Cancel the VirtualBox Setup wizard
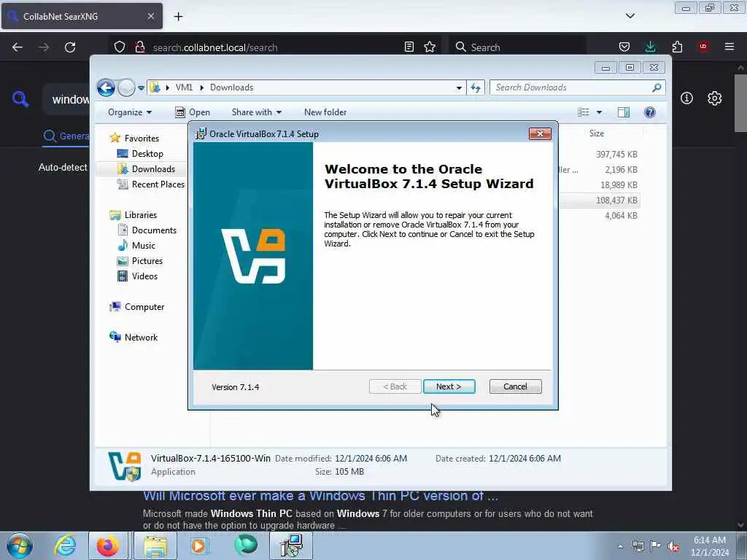The width and height of the screenshot is (747, 560). [515, 386]
